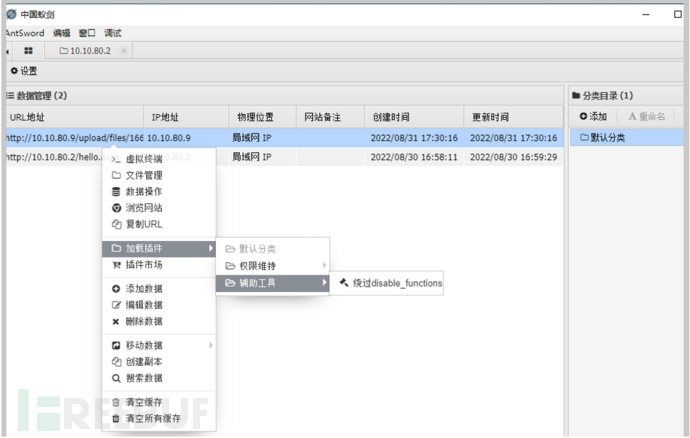Expand the 权限维持 submenu arrow
Image resolution: width=690 pixels, height=438 pixels.
pyautogui.click(x=324, y=265)
